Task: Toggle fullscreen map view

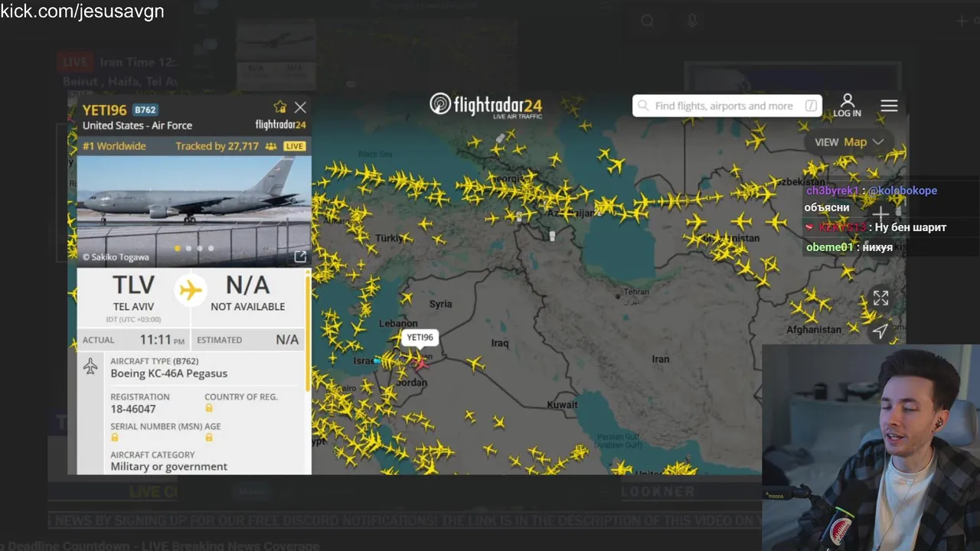Action: pos(880,298)
